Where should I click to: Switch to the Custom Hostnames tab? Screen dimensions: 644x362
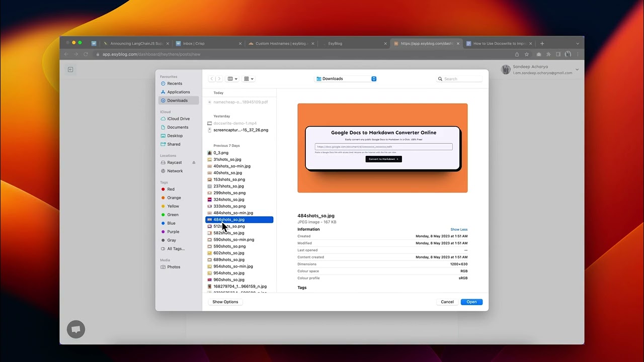tap(281, 44)
